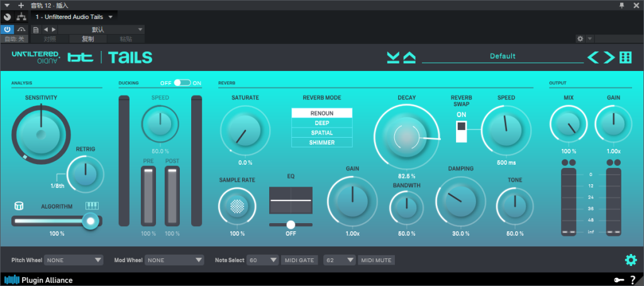Click the preset file document icon
This screenshot has height=286, width=644.
coord(36,30)
